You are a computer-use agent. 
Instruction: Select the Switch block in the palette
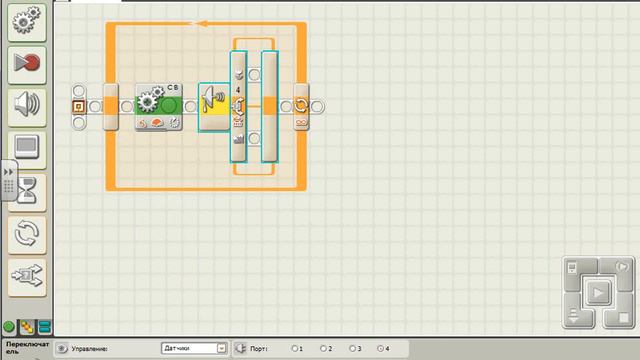click(x=27, y=277)
